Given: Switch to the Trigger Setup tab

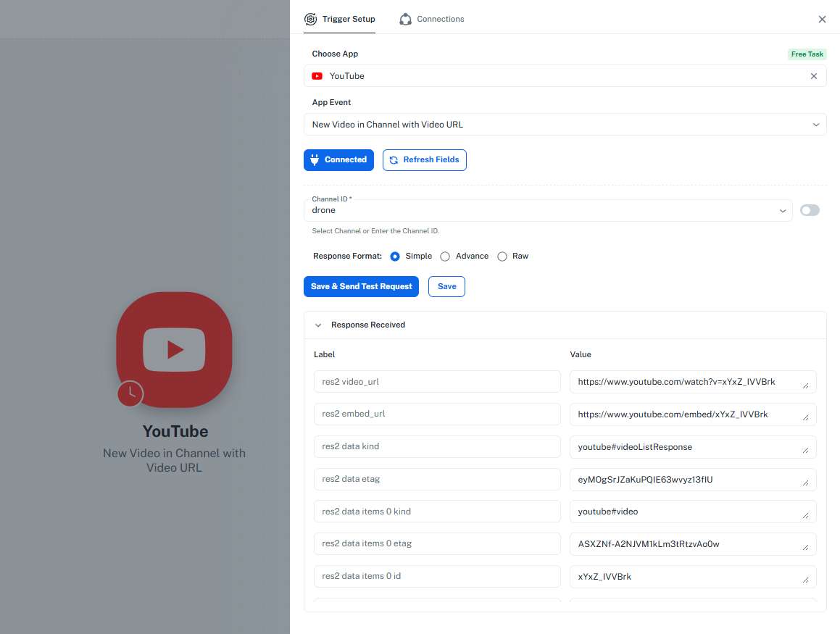Looking at the screenshot, I should (x=349, y=20).
